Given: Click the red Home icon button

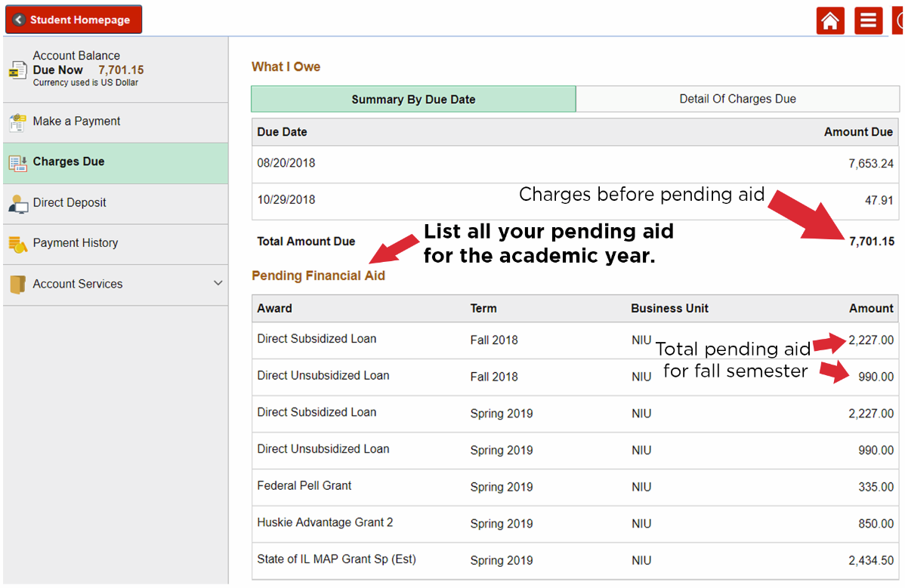Looking at the screenshot, I should tap(830, 20).
